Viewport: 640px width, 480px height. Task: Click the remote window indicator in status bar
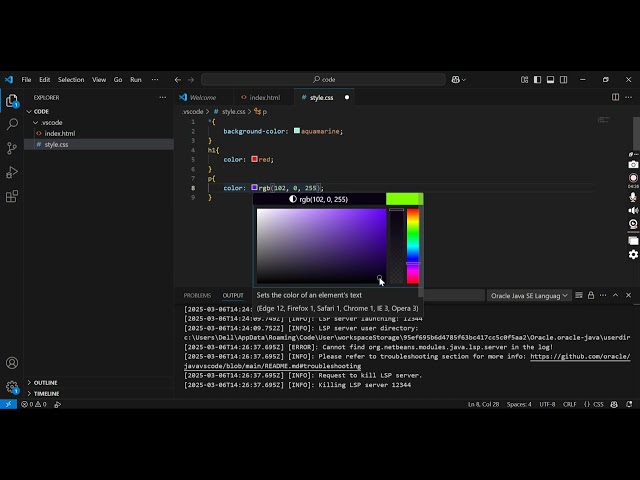pos(8,404)
